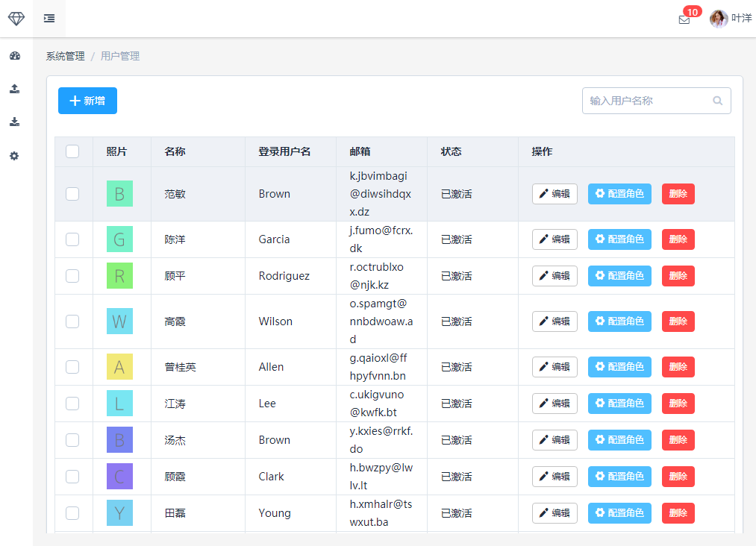
Task: Toggle the select-all checkbox in table header
Action: (x=72, y=151)
